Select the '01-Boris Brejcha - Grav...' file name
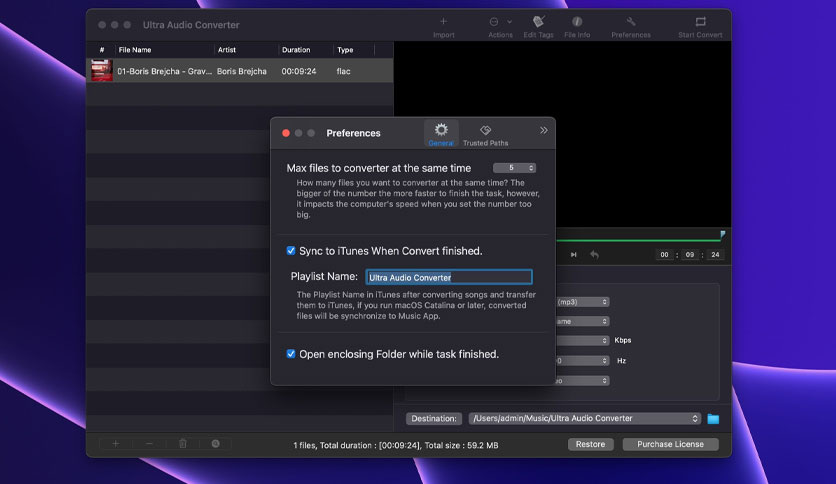This screenshot has width=836, height=484. click(x=164, y=71)
